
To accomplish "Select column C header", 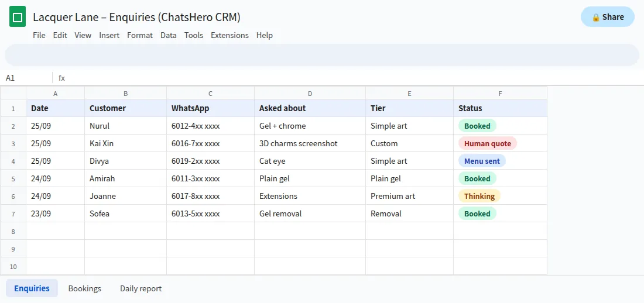I will coord(210,93).
